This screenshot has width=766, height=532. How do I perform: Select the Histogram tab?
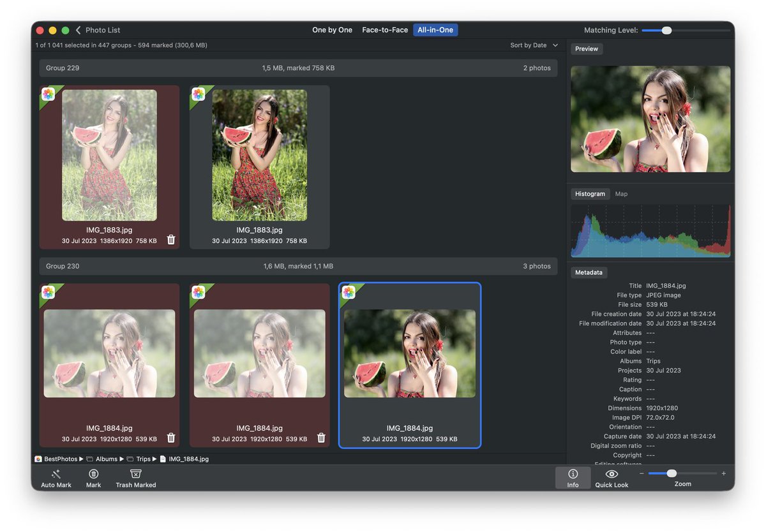[x=590, y=194]
